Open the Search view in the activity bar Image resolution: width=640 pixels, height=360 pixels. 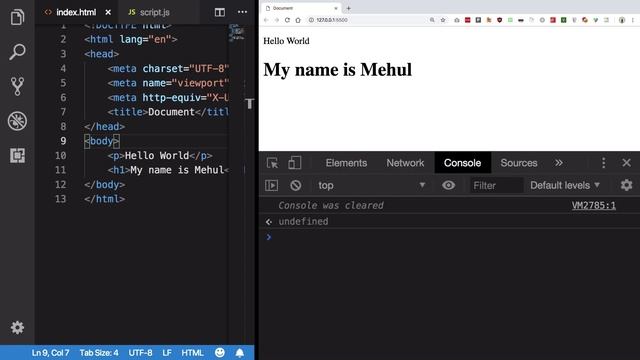[17, 52]
